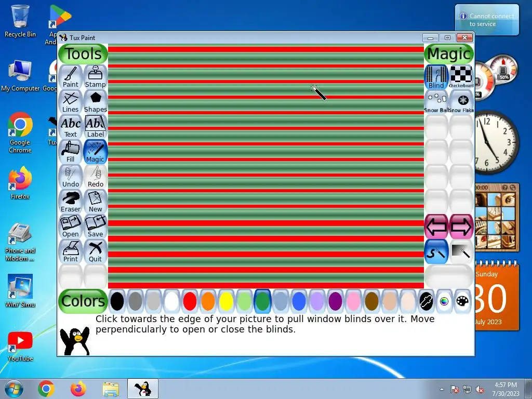532x399 pixels.
Task: Select the Eraser tool
Action: (71, 202)
